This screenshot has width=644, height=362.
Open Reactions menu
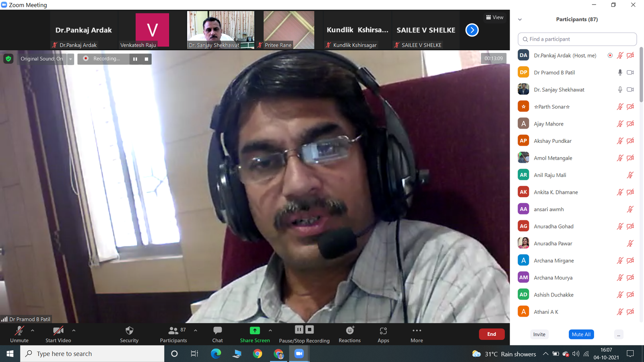click(x=350, y=334)
